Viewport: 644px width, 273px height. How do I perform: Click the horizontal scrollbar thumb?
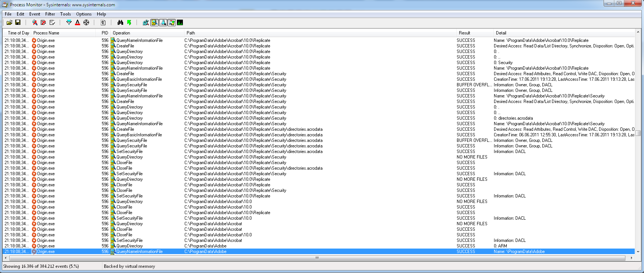(317, 258)
